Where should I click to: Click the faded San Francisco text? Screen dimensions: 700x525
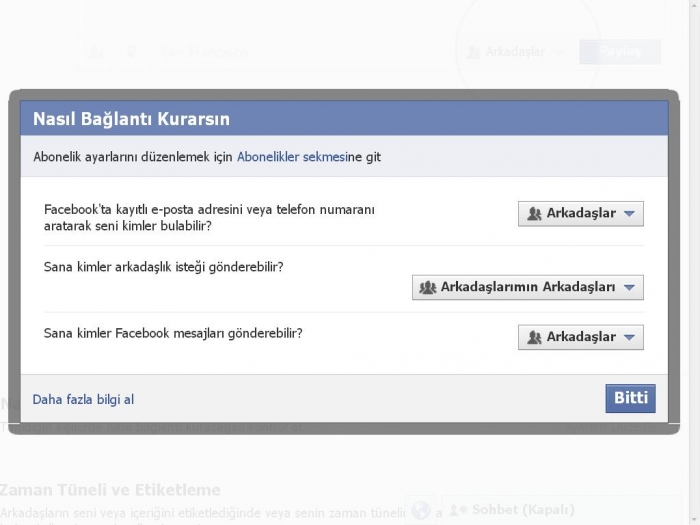(205, 52)
